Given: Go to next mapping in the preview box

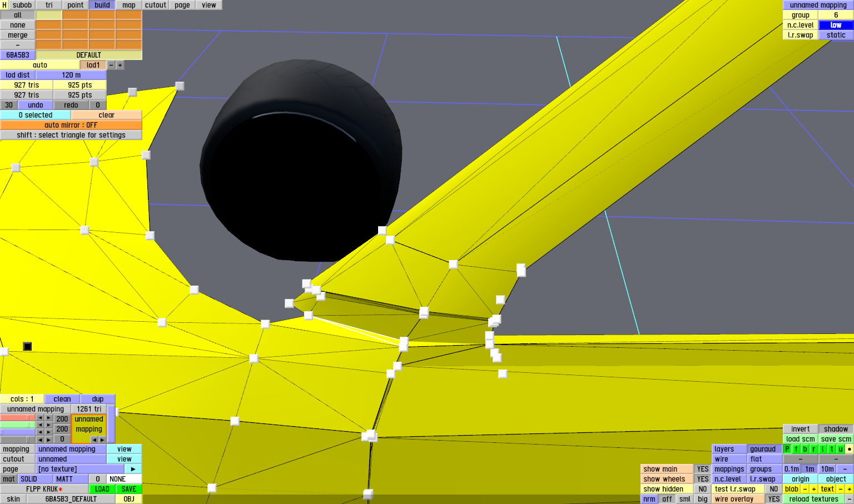Looking at the screenshot, I should click(102, 439).
